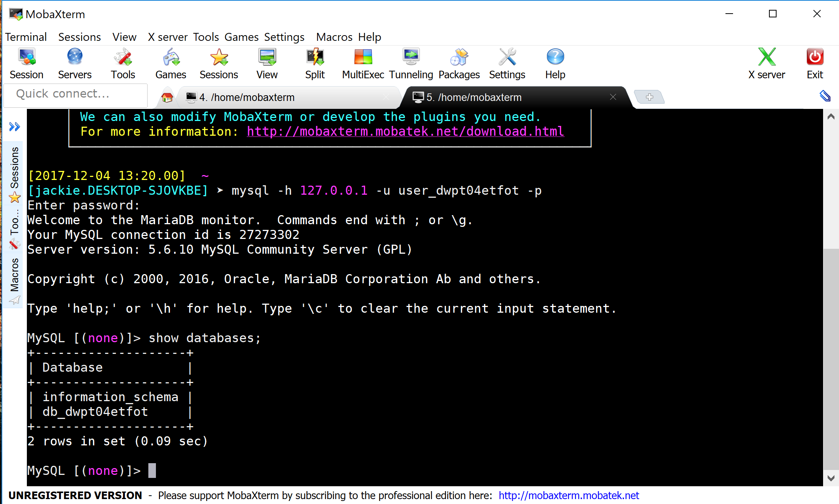
Task: Close tab 5 /home/mobaxterm
Action: tap(613, 97)
